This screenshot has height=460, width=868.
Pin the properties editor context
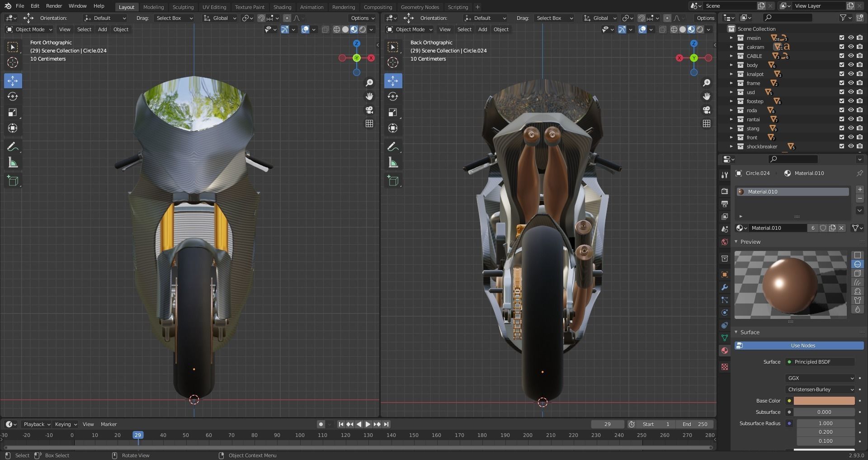859,173
